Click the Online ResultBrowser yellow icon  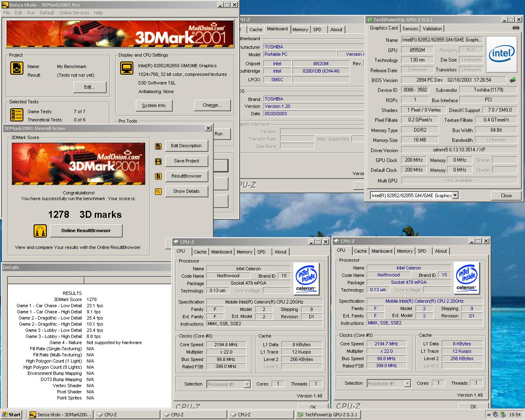tap(40, 231)
